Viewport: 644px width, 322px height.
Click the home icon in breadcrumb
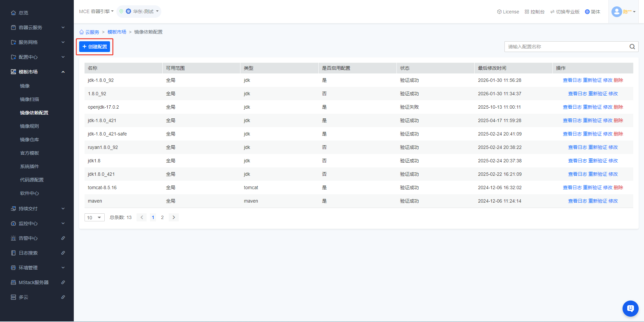82,32
